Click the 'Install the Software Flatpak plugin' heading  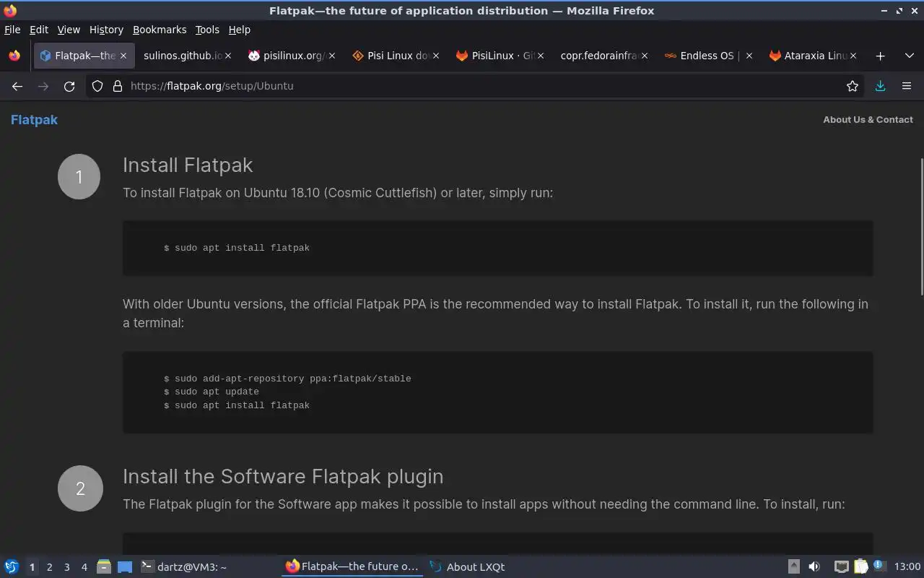pos(283,477)
